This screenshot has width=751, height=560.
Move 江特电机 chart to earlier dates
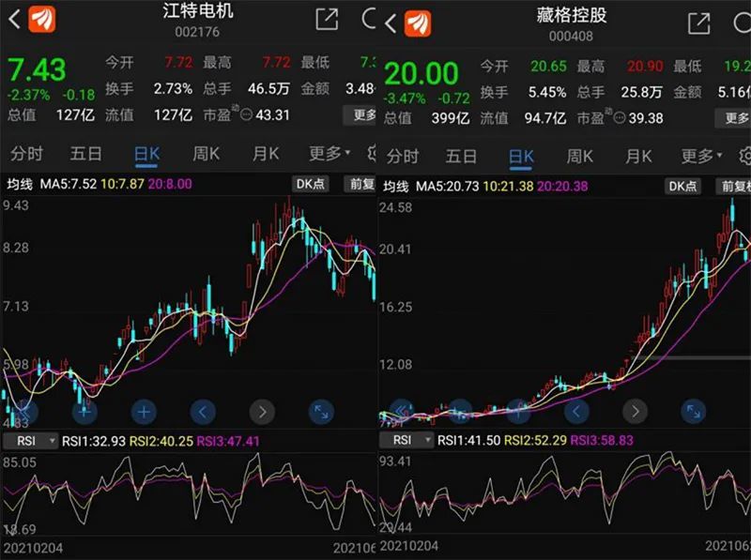pos(203,412)
